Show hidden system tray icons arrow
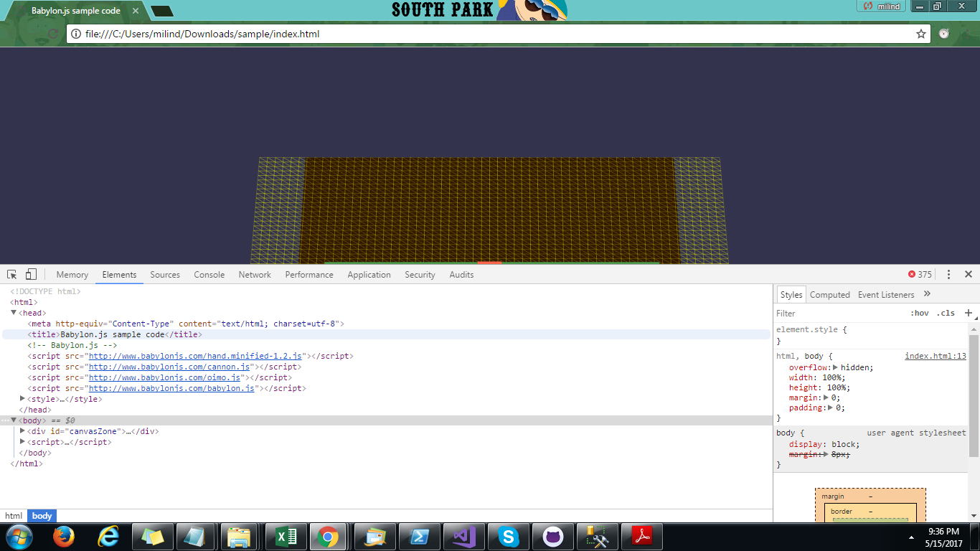980x551 pixels. click(911, 537)
